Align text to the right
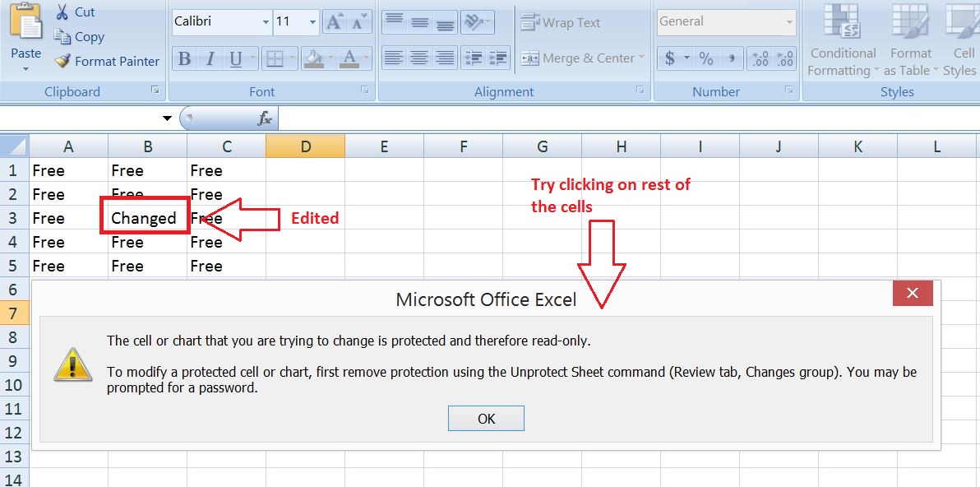Viewport: 980px width, 487px height. (x=445, y=58)
